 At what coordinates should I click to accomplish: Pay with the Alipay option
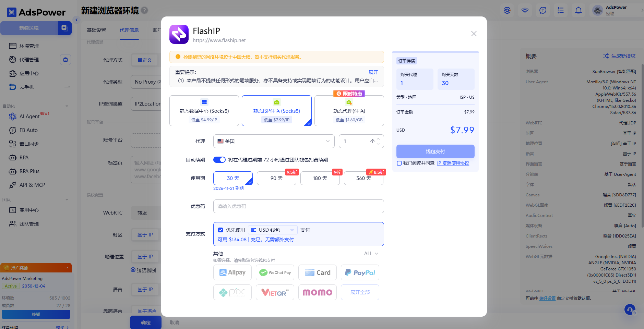pos(232,272)
